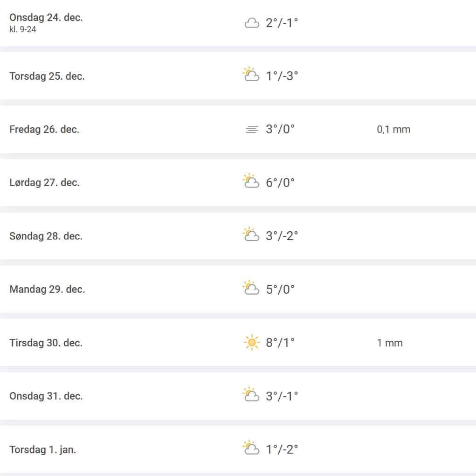Click partly cloudy icon for Onsdag 31. dec.
476x476 pixels.
pos(251,395)
